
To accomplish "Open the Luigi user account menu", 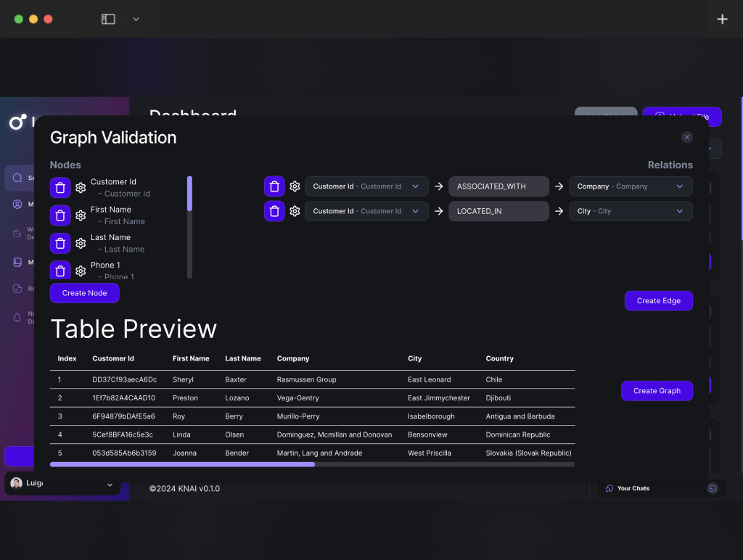I will pos(62,484).
